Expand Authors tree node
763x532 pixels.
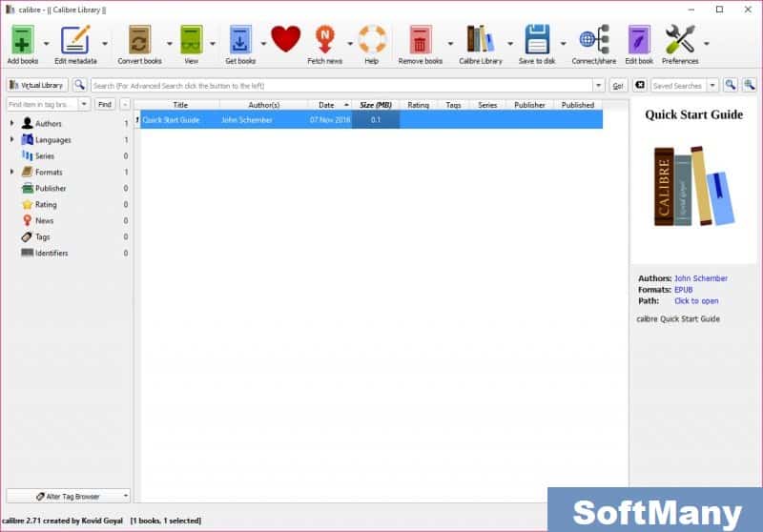point(11,123)
